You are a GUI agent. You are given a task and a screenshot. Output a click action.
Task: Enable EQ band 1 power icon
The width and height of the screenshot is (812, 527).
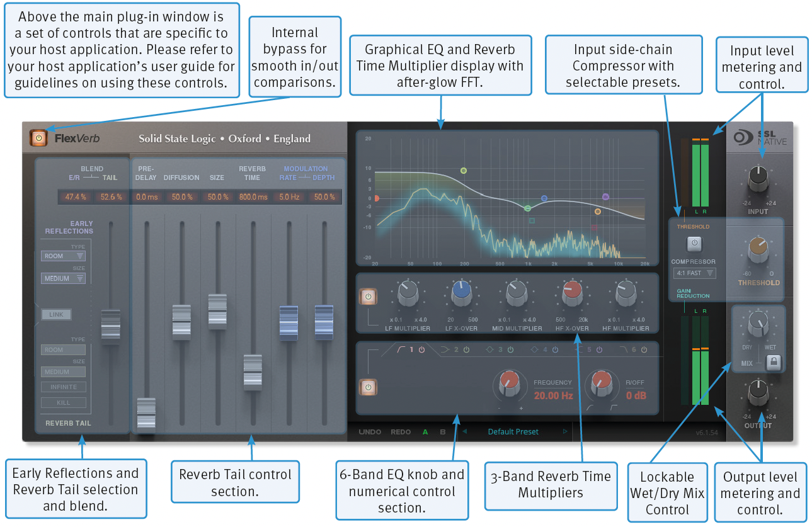pos(422,349)
